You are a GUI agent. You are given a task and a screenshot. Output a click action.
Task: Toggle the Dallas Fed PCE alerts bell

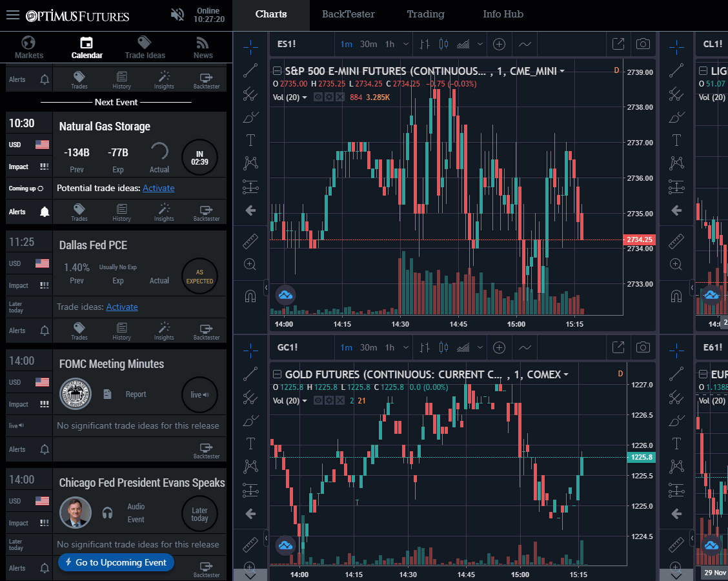pos(45,331)
